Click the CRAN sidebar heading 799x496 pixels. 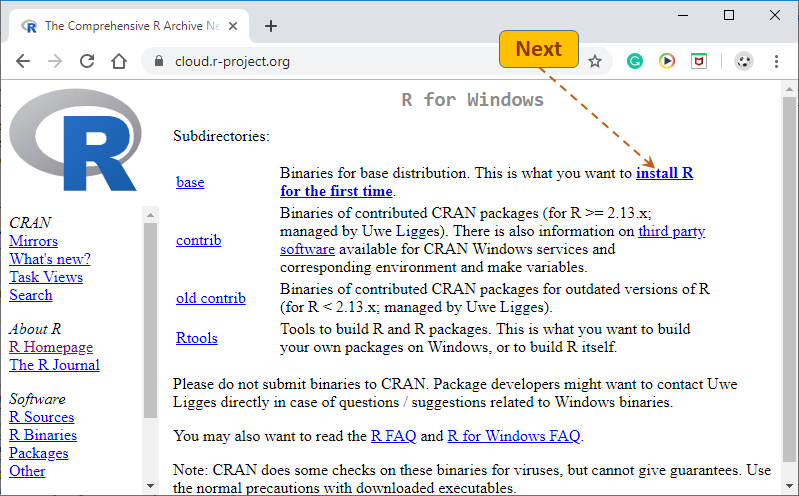click(x=30, y=223)
